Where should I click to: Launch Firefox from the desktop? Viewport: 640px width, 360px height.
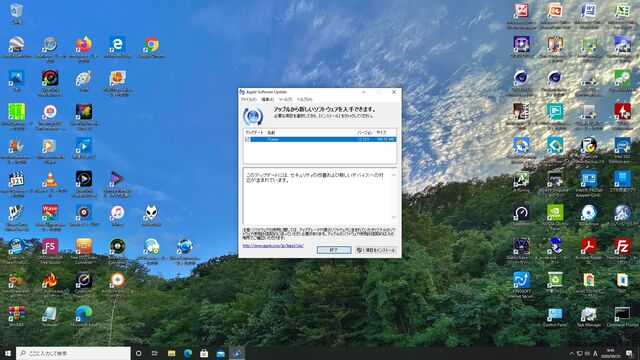click(x=84, y=44)
